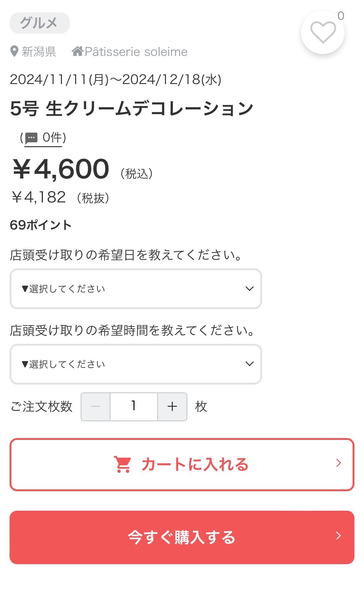Click the arrow on 今すぐ購入する button
The height and width of the screenshot is (592, 364).
pyautogui.click(x=339, y=535)
